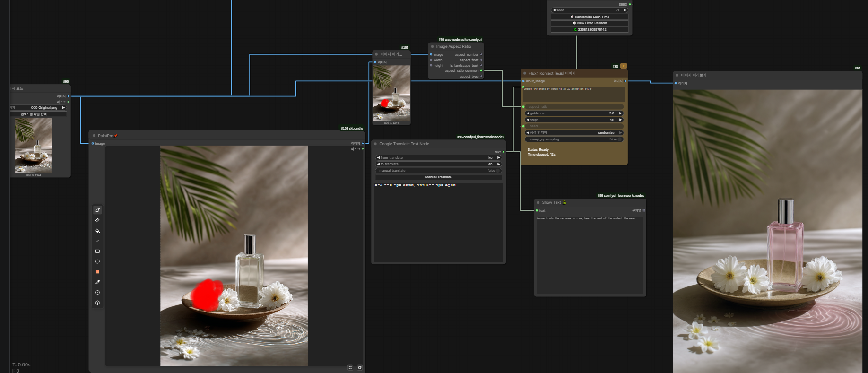Viewport: 868px width, 373px height.
Task: Click the '#106 skbundle' badge
Action: [352, 128]
